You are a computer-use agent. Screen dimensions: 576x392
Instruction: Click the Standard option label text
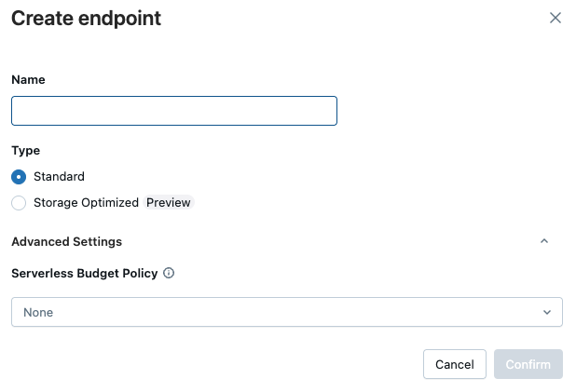[59, 177]
